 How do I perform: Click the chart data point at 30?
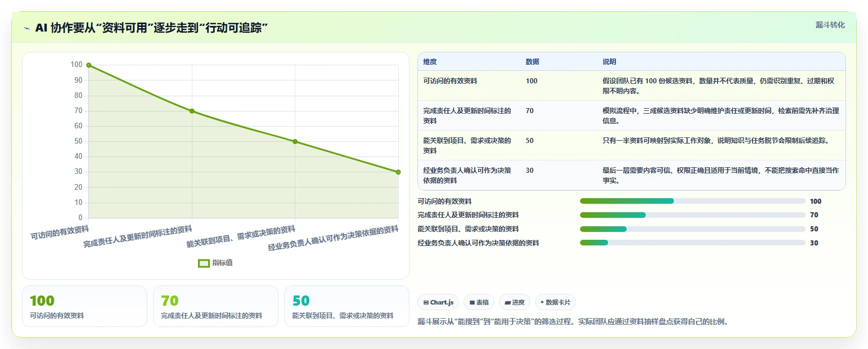[x=398, y=172]
